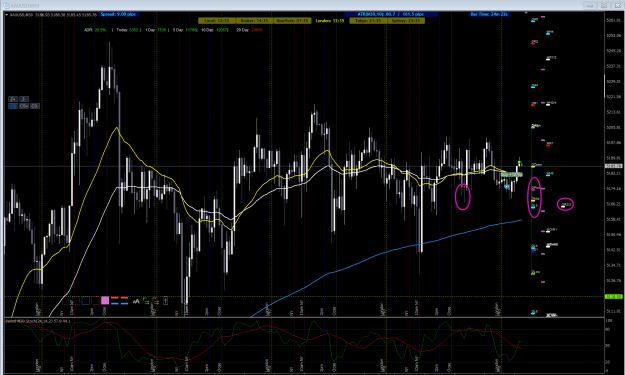Click the Broker time clock box

click(x=254, y=21)
